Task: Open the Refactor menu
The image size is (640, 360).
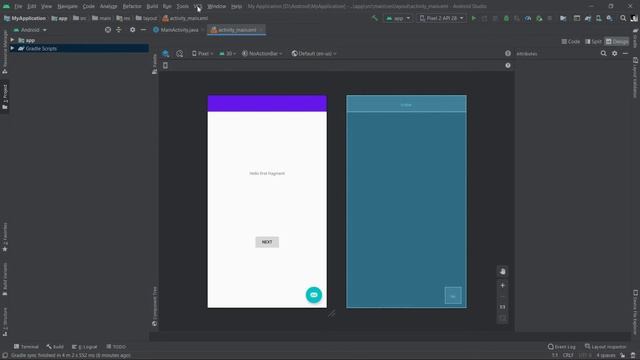Action: (x=132, y=7)
